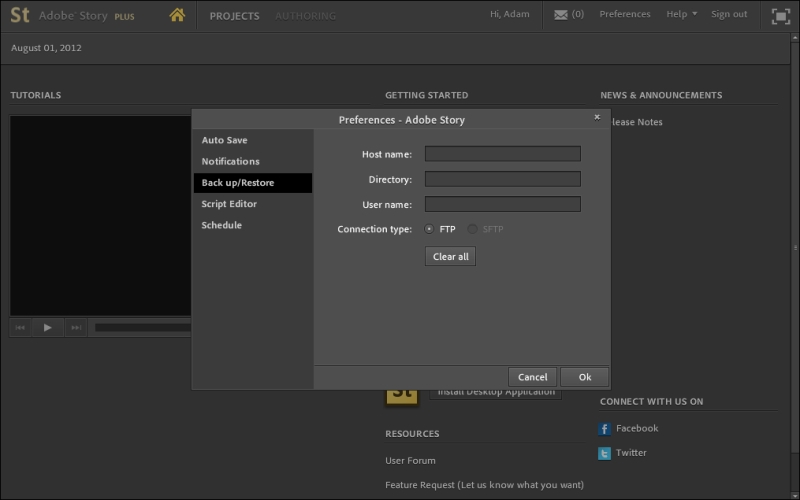800x500 pixels.
Task: Open the User Forum link
Action: [410, 461]
